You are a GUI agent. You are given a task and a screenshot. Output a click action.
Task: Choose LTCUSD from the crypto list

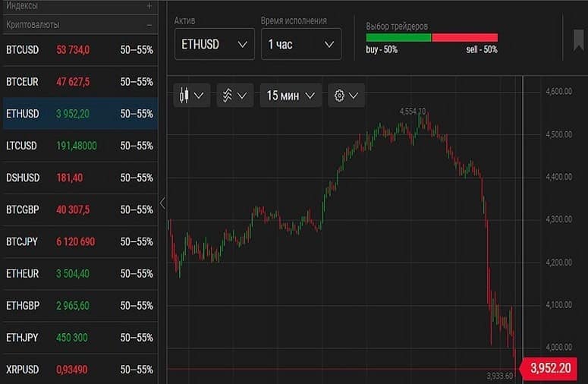(x=79, y=146)
